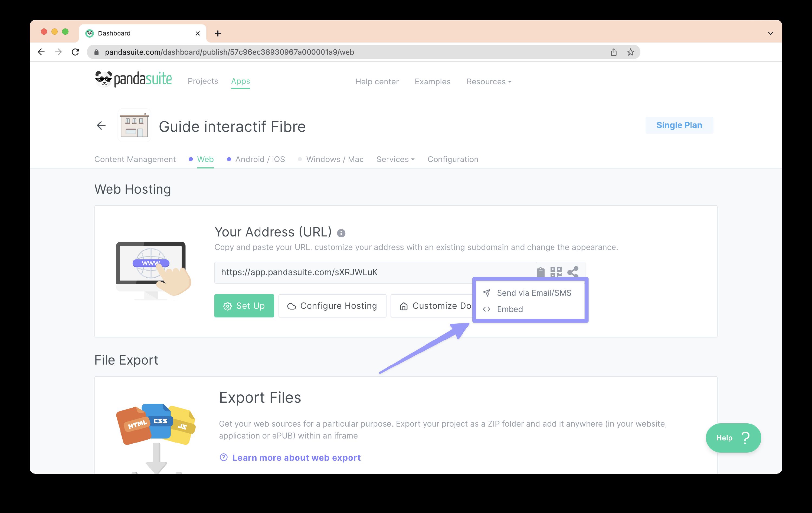Open the Configuration tab
Screen dimensions: 812x513
(453, 159)
